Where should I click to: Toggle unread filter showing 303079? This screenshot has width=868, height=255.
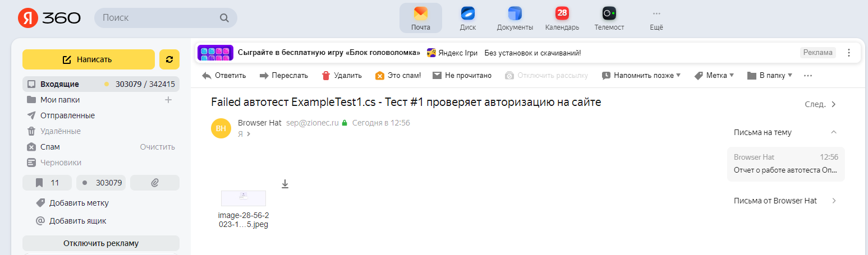click(101, 183)
